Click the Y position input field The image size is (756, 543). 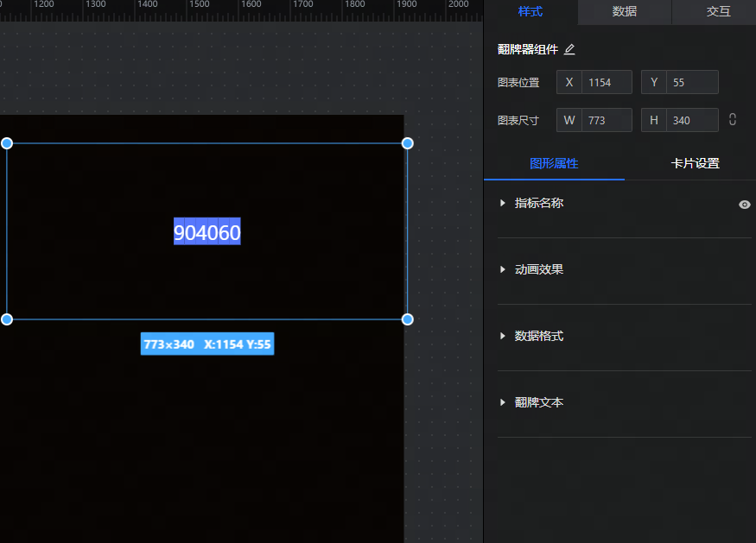tap(692, 83)
